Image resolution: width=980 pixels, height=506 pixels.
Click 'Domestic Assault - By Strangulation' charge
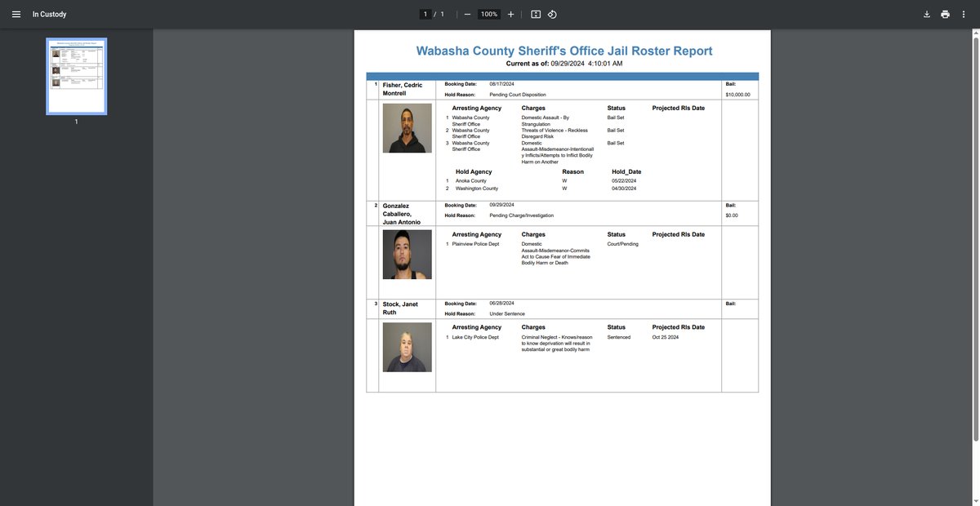546,121
